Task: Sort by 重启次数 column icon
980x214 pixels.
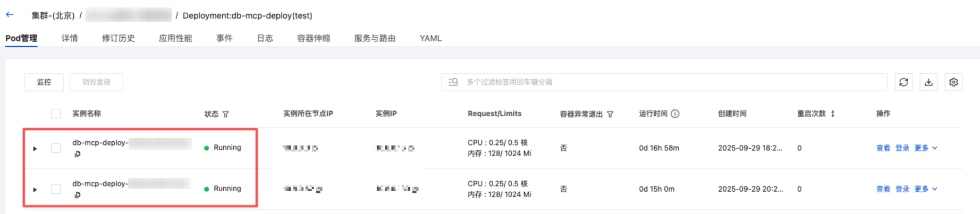Action: [x=833, y=114]
